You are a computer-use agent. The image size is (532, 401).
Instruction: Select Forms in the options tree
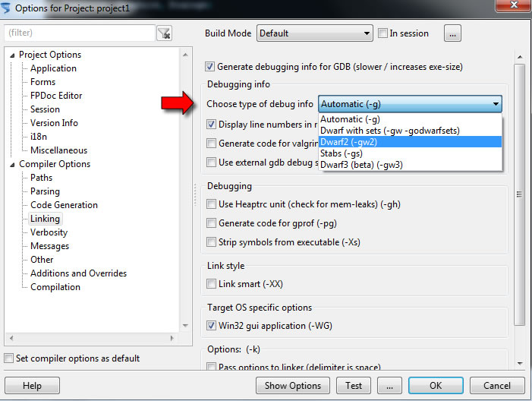pos(42,82)
